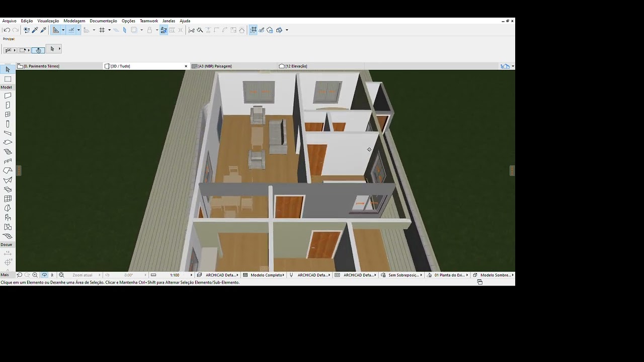Click the Fit in Window icon in bottom bar
Image resolution: width=644 pixels, height=362 pixels.
61,275
